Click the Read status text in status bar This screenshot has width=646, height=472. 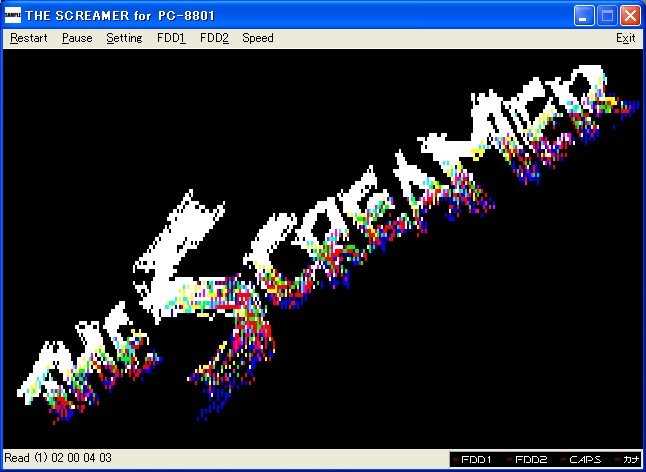tap(58, 459)
